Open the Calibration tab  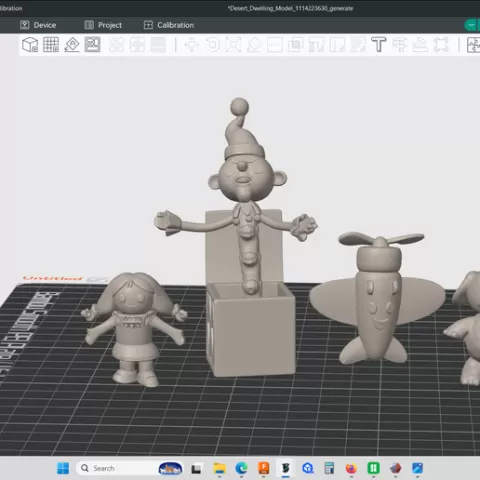click(169, 25)
